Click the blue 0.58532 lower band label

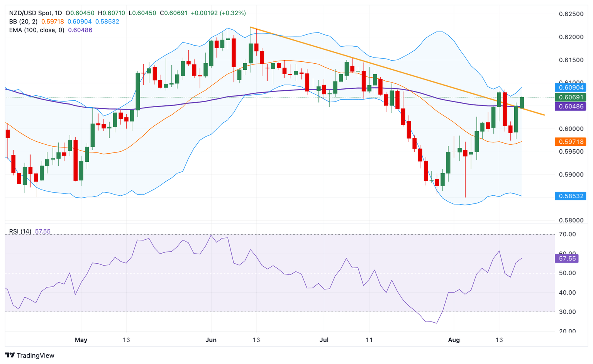(570, 196)
